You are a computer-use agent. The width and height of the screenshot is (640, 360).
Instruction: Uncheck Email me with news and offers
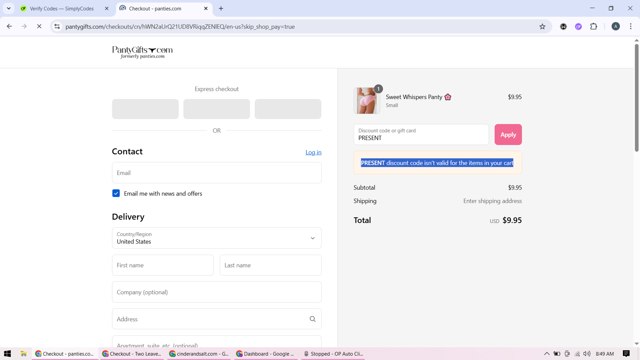click(x=116, y=193)
